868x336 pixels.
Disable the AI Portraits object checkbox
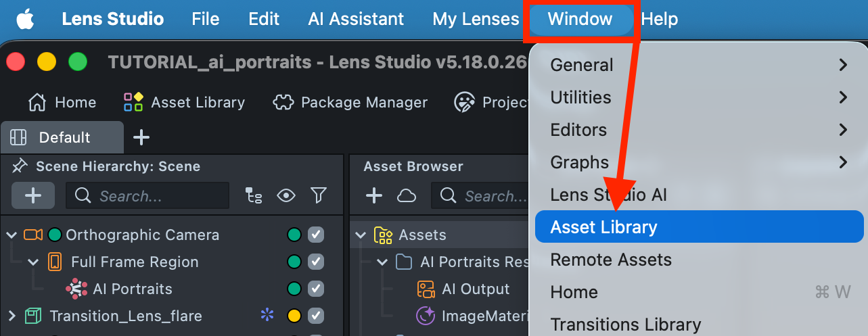316,289
